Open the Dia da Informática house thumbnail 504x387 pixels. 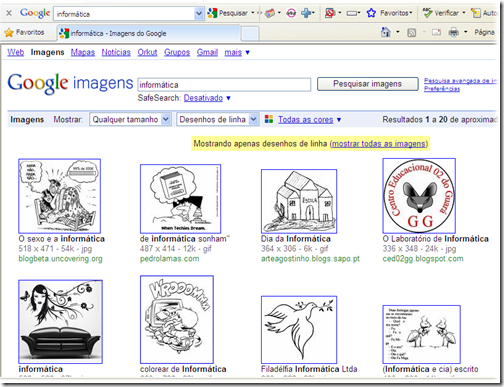tap(299, 201)
